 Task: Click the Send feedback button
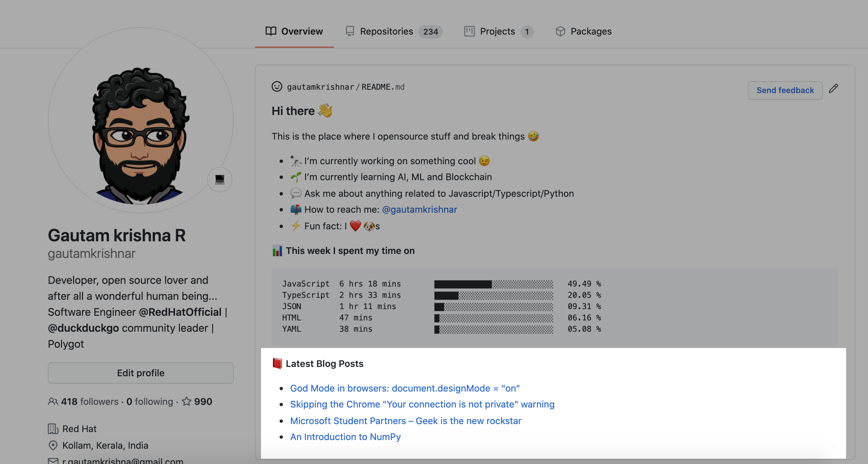pyautogui.click(x=785, y=90)
